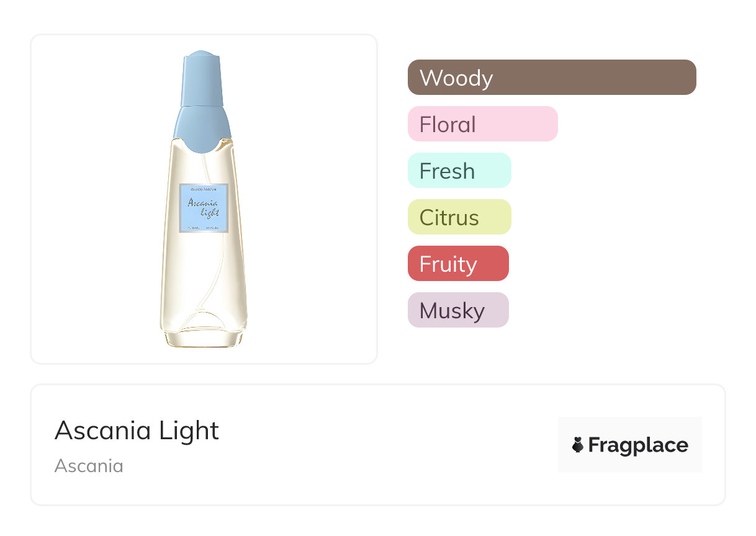756x536 pixels.
Task: Choose the lilac Musky accord bar
Action: click(x=457, y=310)
